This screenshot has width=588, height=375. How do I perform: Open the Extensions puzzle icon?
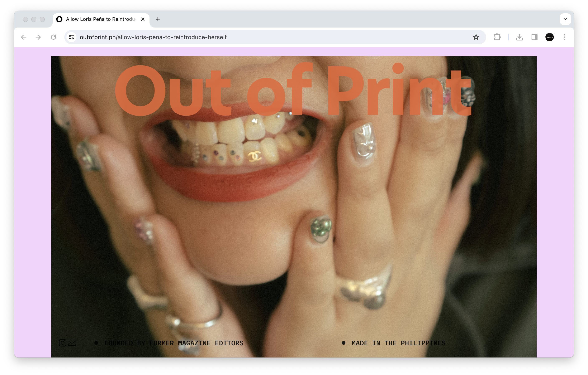click(x=497, y=37)
